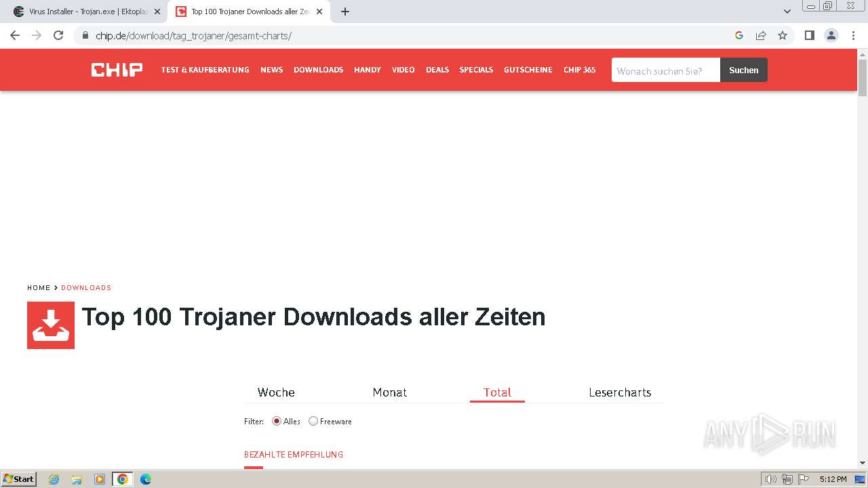868x488 pixels.
Task: Click the Home breadcrumb link
Action: click(39, 287)
